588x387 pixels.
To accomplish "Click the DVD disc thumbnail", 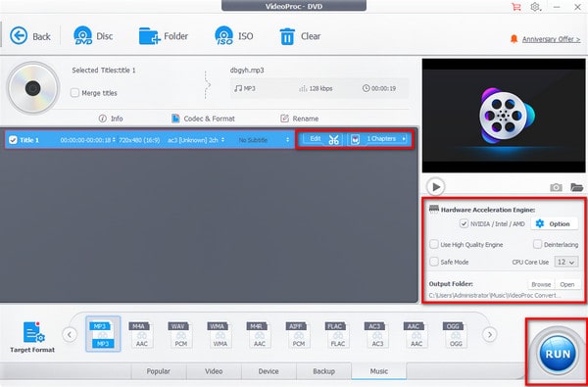I will coord(33,88).
